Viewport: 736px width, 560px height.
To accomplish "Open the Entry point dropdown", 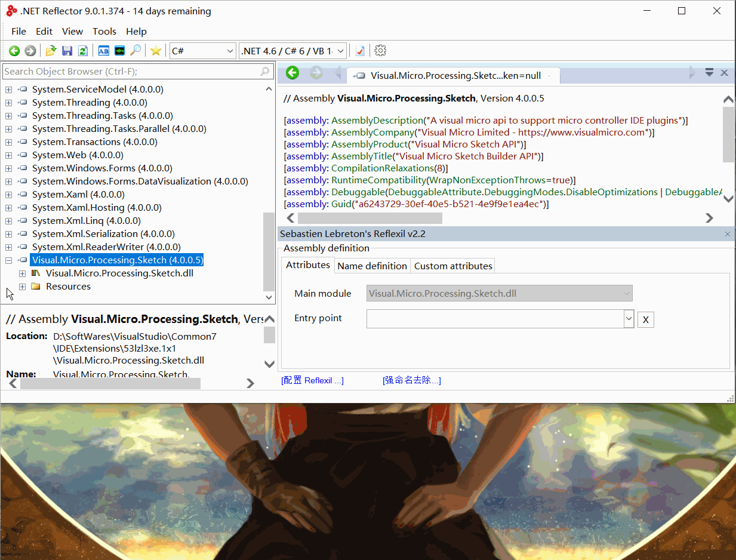I will (629, 319).
